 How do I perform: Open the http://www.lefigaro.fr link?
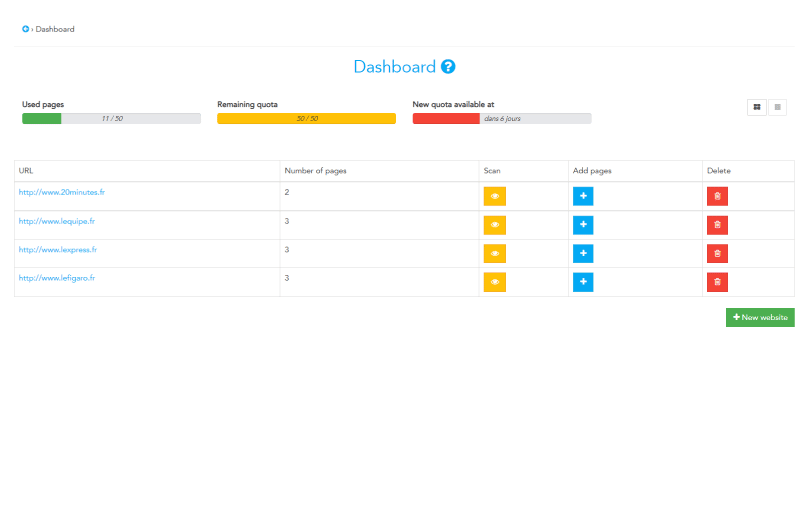[57, 278]
